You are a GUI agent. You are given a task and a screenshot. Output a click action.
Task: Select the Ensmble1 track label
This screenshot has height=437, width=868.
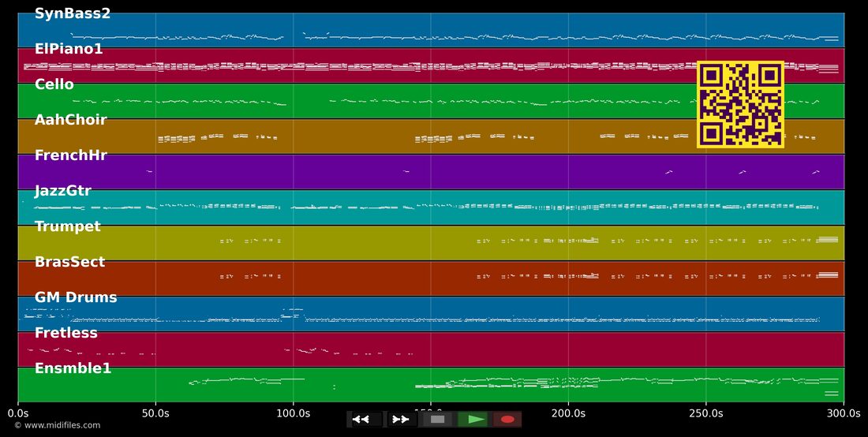pos(73,368)
